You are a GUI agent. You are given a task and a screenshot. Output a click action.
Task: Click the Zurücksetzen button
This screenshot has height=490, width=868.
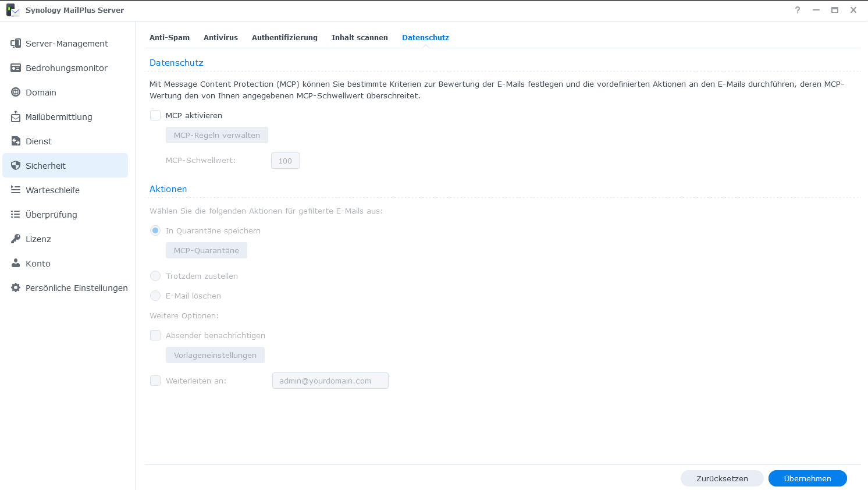click(x=722, y=478)
